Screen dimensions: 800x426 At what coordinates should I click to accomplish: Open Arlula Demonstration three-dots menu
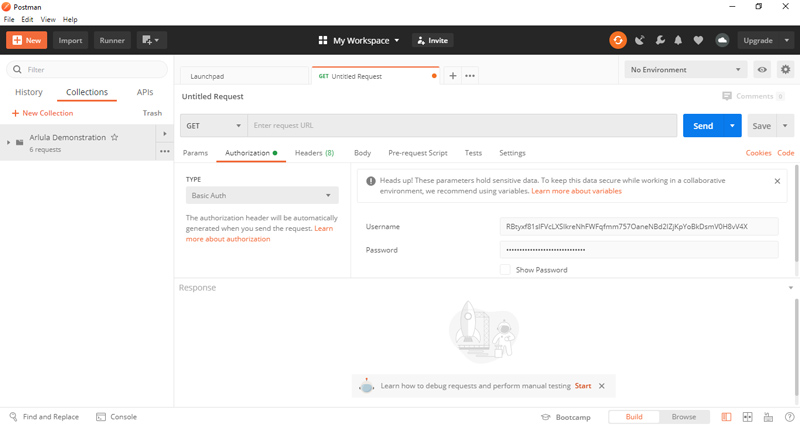point(164,151)
